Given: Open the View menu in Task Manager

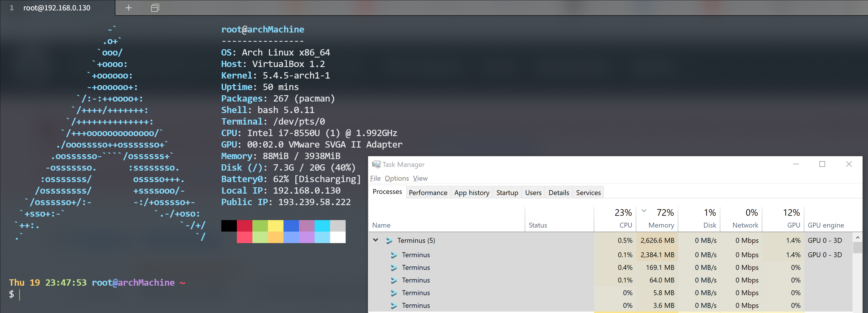Looking at the screenshot, I should [420, 178].
